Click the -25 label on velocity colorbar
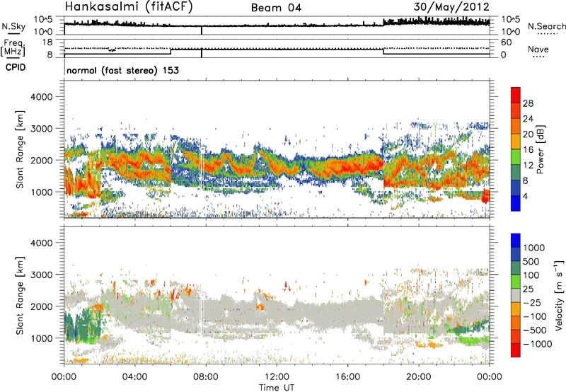 click(x=532, y=302)
